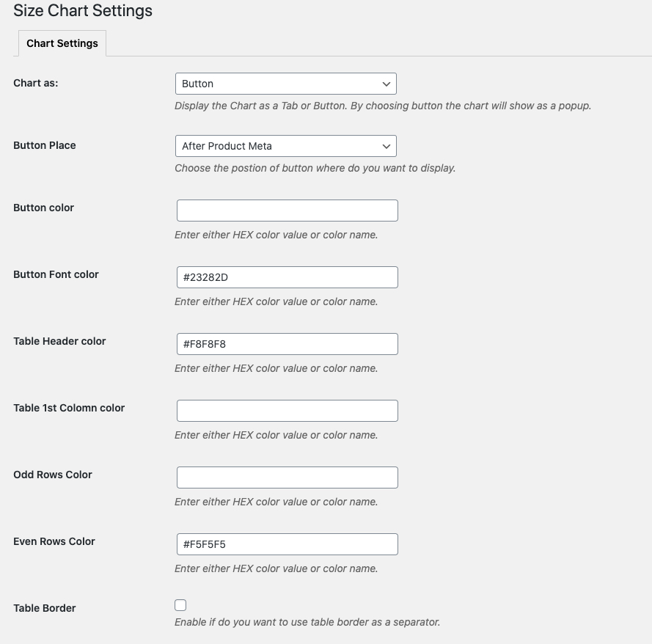Click the 'Button Font color' label
Viewport: 652px width, 644px height.
click(56, 274)
